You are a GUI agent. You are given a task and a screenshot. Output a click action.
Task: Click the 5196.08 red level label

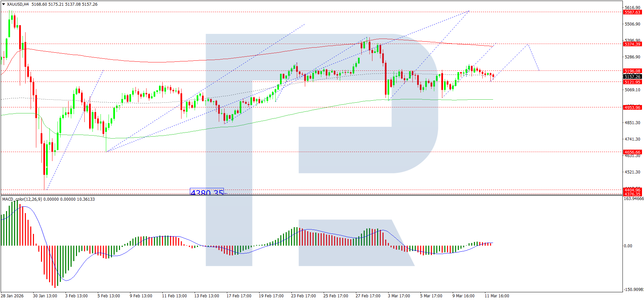click(x=633, y=71)
